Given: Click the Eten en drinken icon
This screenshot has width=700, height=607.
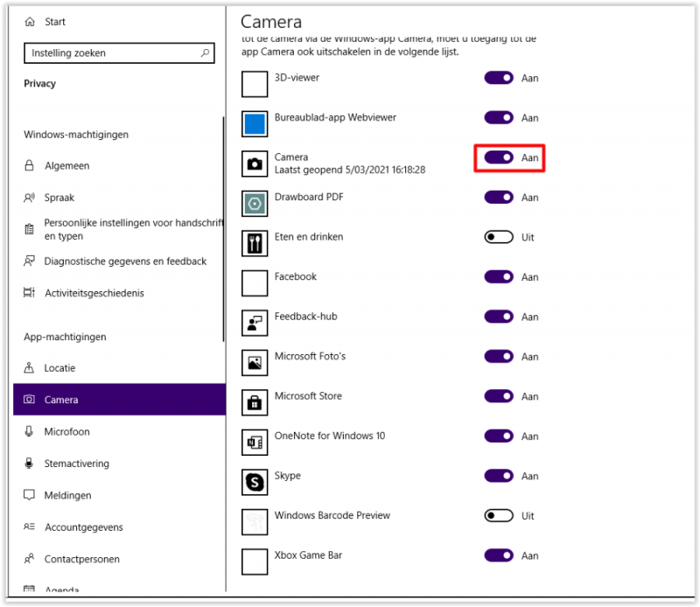Looking at the screenshot, I should tap(255, 243).
